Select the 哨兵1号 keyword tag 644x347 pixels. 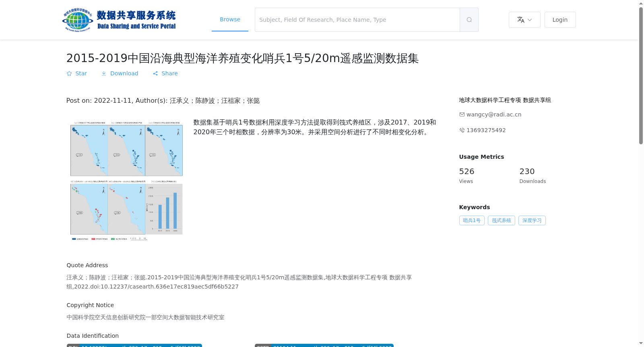pyautogui.click(x=472, y=220)
